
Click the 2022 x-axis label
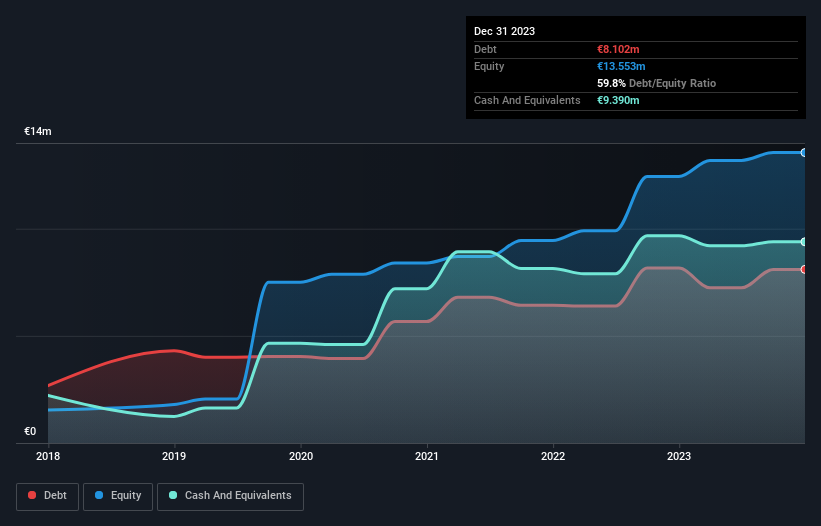(x=553, y=456)
